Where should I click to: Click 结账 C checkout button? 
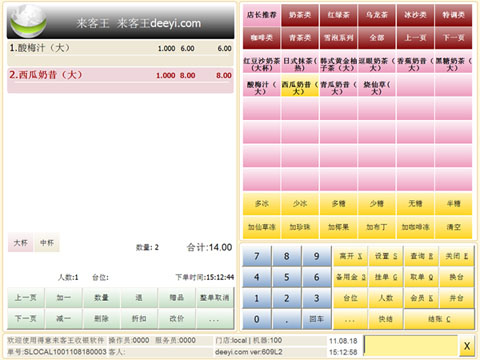439,319
